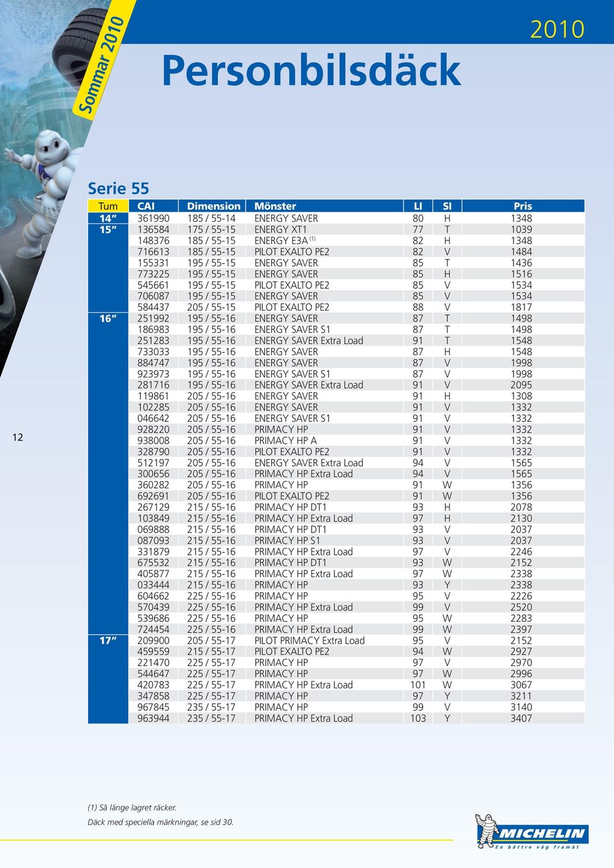
Task: Click the 'Tum' column header
Action: coord(108,206)
